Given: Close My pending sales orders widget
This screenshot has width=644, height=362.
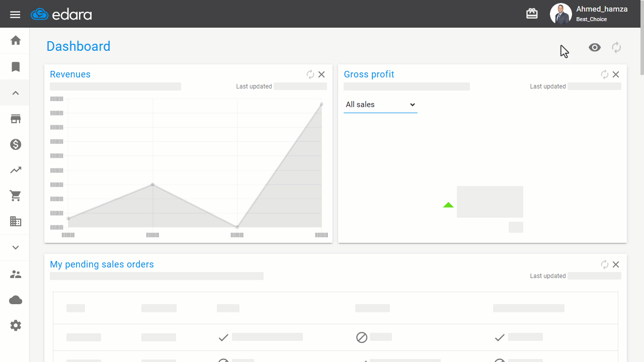Looking at the screenshot, I should point(616,264).
